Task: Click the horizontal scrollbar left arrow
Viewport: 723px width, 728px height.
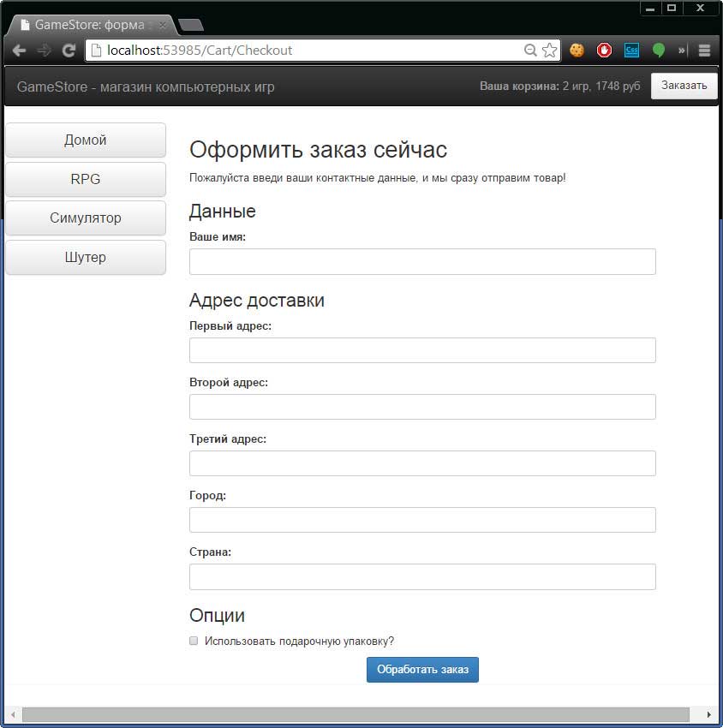Action: coord(13,714)
